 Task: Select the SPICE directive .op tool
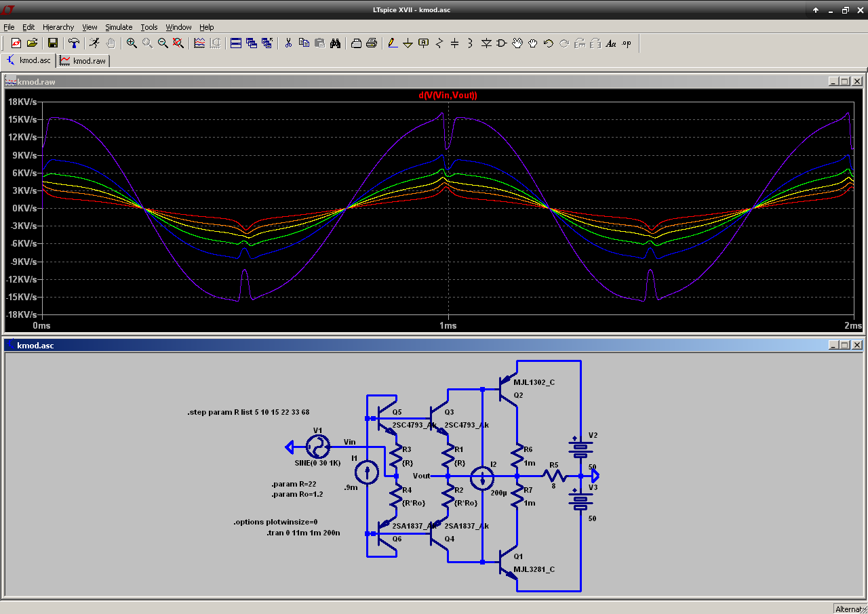click(627, 43)
